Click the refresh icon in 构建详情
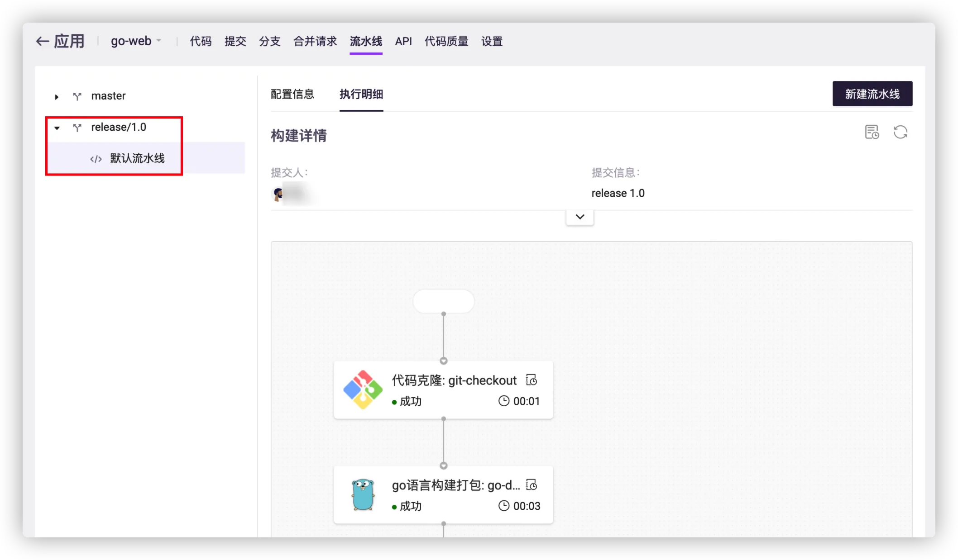The width and height of the screenshot is (958, 560). [900, 132]
